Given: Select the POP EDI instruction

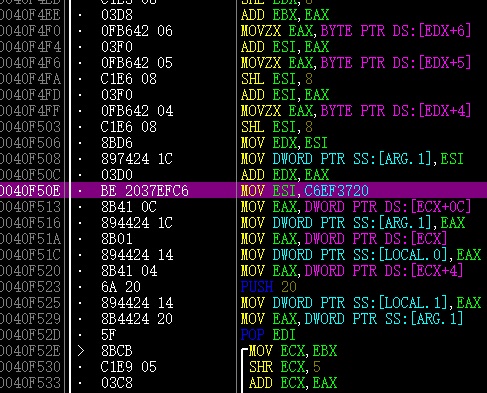Looking at the screenshot, I should click(268, 335).
